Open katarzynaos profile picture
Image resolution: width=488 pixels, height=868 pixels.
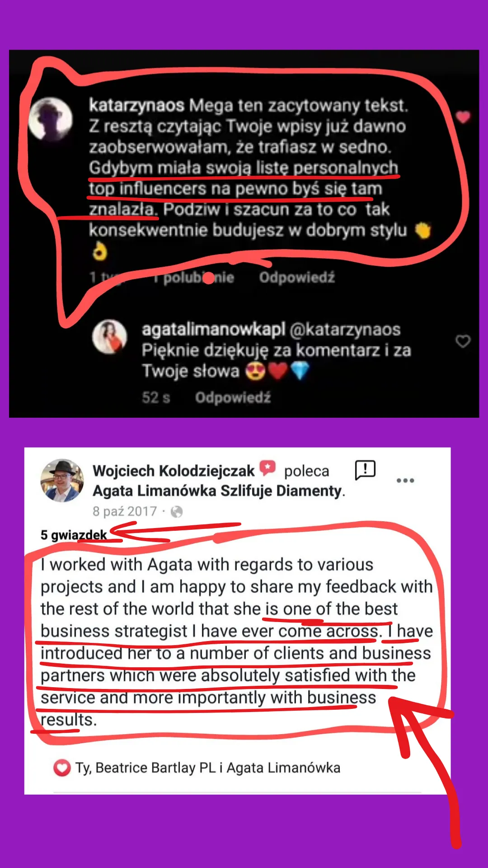tap(51, 119)
